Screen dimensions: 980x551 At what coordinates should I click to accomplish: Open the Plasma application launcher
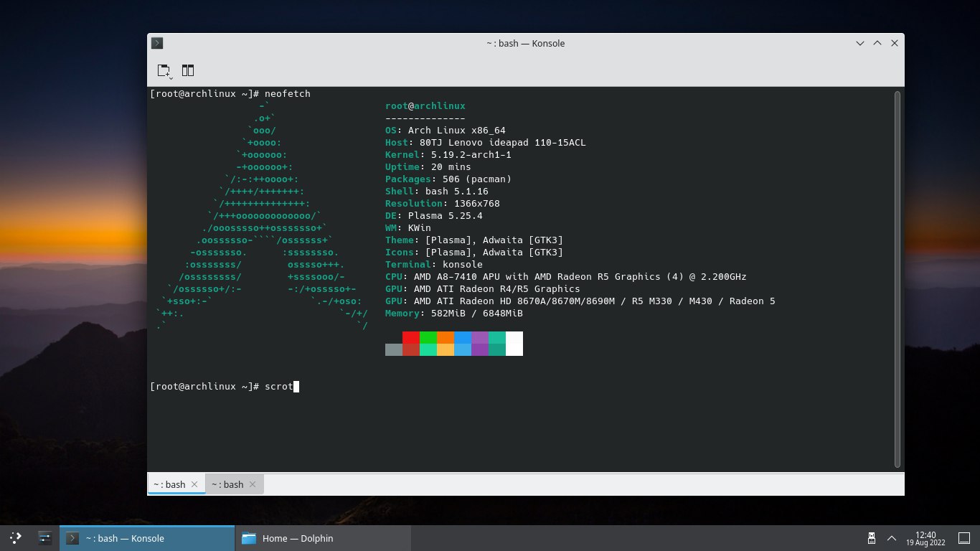coord(16,537)
